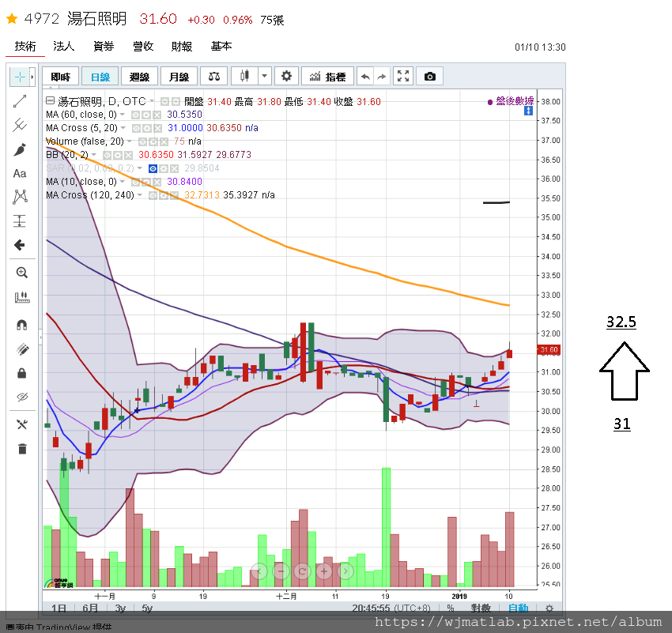Image resolution: width=672 pixels, height=633 pixels.
Task: Toggle the % percentage scale option
Action: 451,609
